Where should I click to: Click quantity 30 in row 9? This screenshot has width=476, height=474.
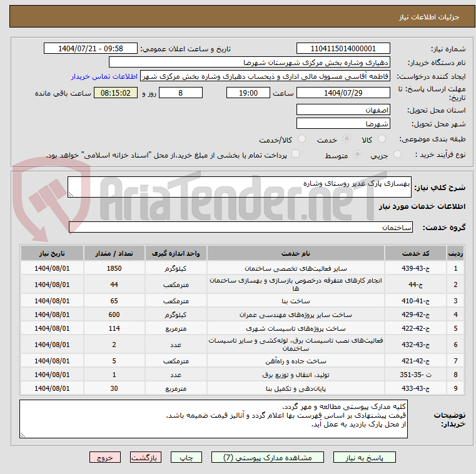point(114,388)
